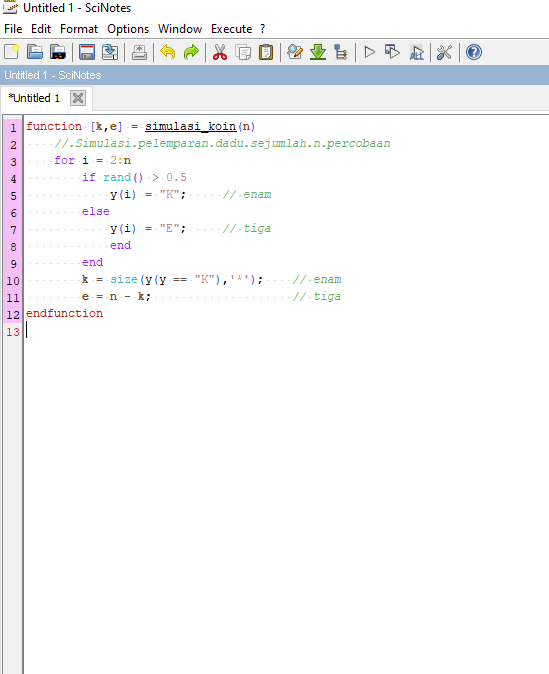The height and width of the screenshot is (674, 549).
Task: Undo last edit with yellow arrow
Action: (168, 52)
